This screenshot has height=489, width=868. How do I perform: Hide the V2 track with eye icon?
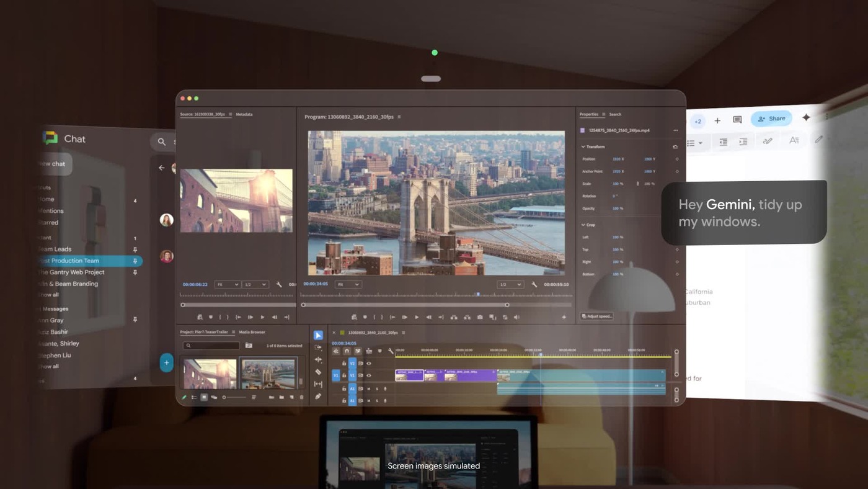point(369,364)
